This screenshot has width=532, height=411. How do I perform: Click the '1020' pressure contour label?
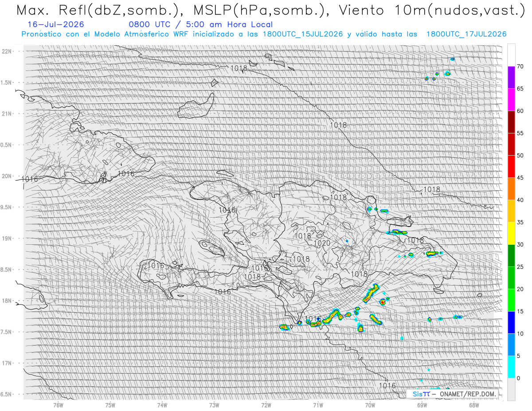pos(322,243)
